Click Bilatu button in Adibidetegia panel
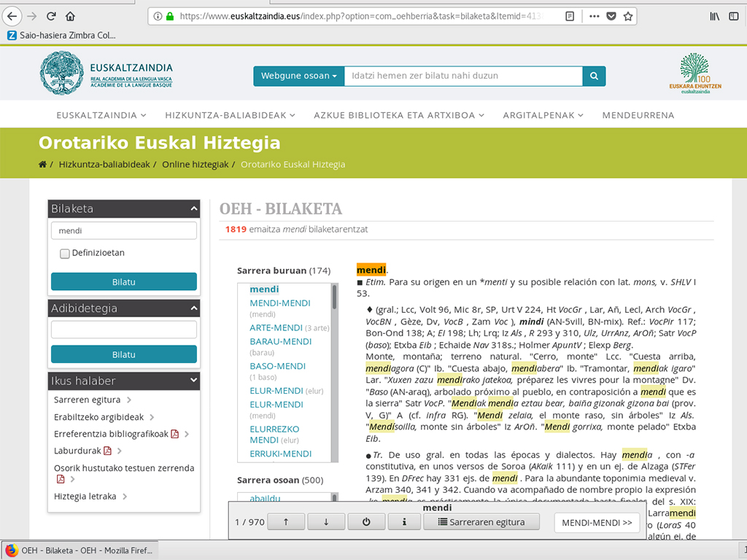747x560 pixels. (x=124, y=354)
